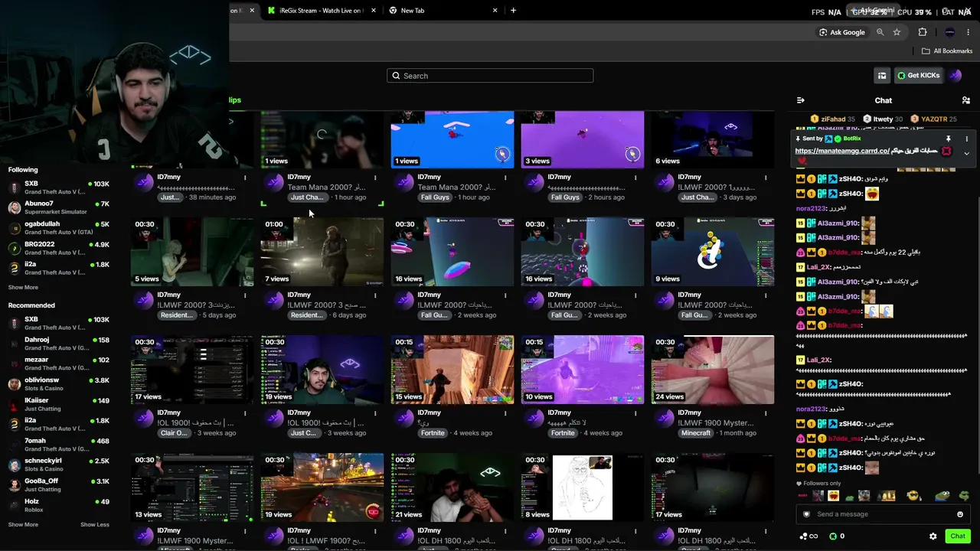This screenshot has width=980, height=551.
Task: Open the recommended channel mezaar
Action: (59, 364)
